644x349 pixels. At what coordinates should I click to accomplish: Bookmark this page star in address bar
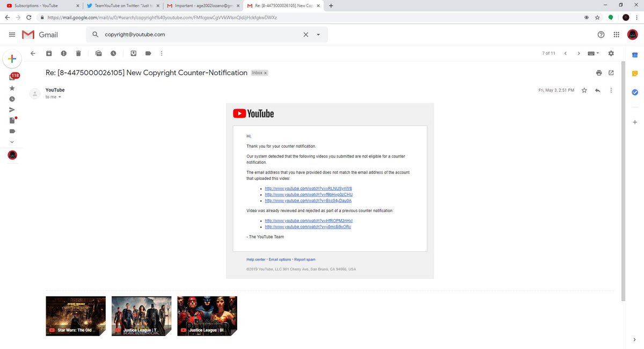(597, 17)
